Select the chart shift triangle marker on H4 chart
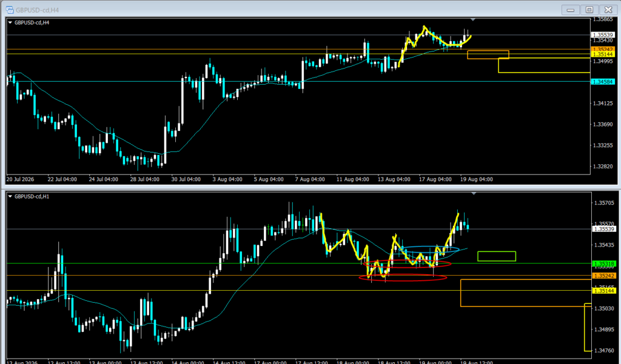Image resolution: width=621 pixels, height=364 pixels. pos(472,19)
